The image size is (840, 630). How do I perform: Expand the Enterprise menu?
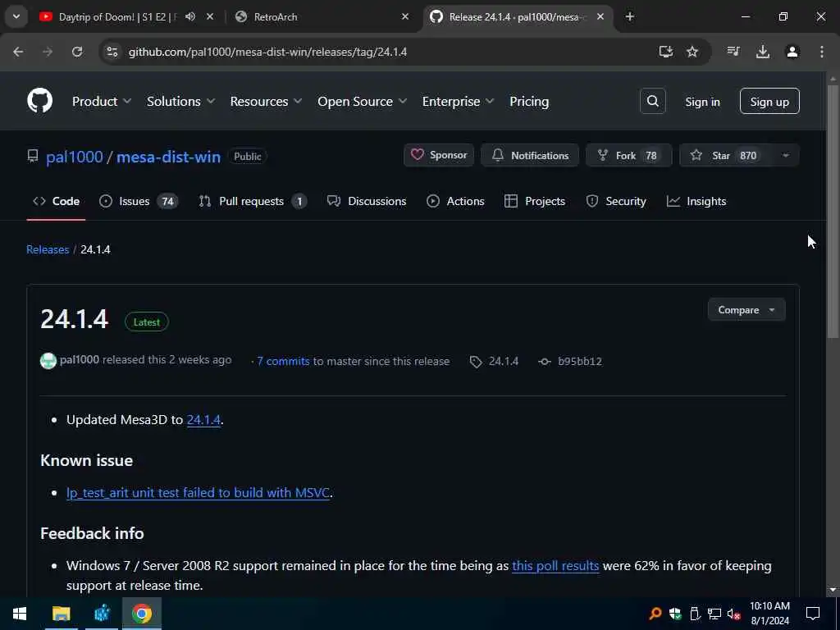click(458, 101)
